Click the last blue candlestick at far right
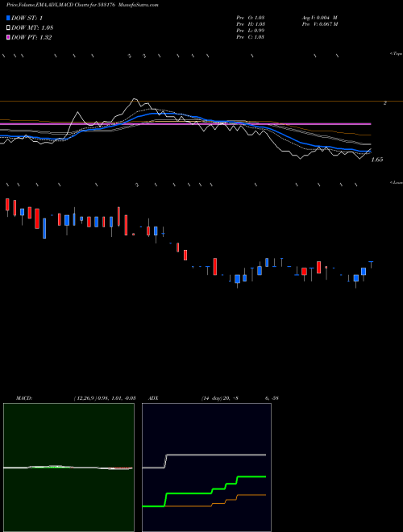 coord(371,264)
